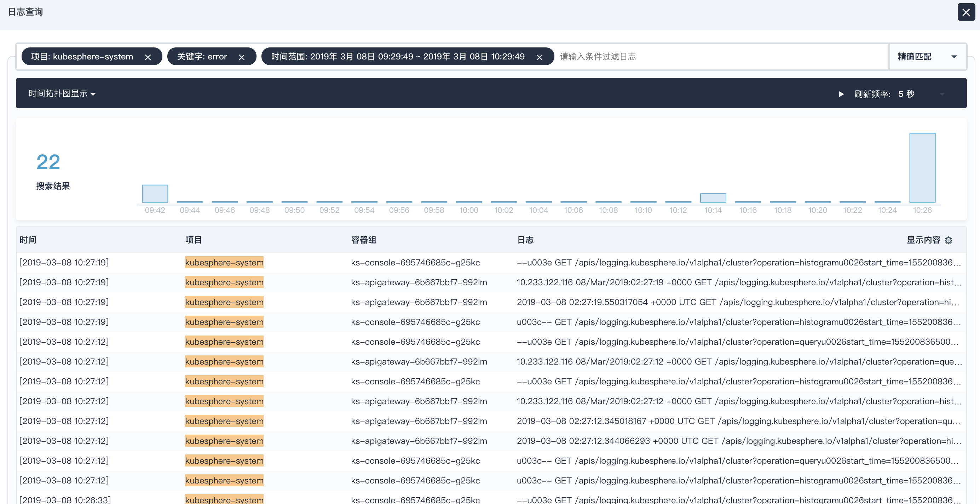Click first row pod ks-console-695746685c-g25kc
Image resolution: width=980 pixels, height=504 pixels.
(x=415, y=262)
